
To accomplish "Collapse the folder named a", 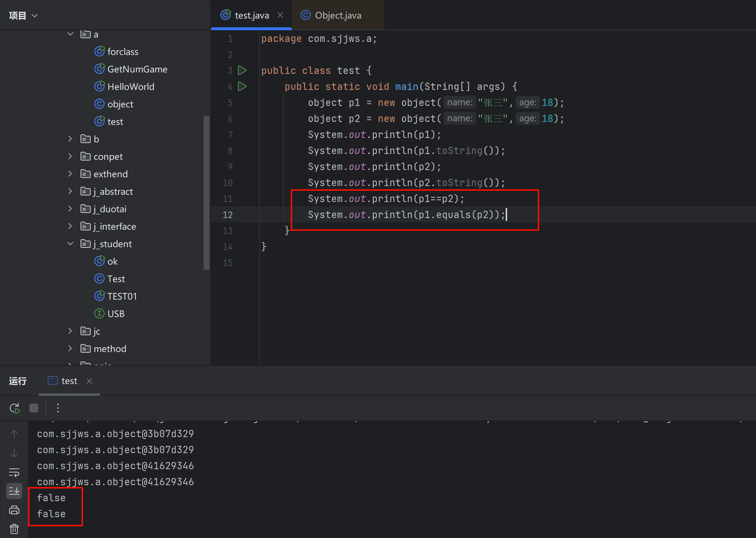I will coord(70,34).
